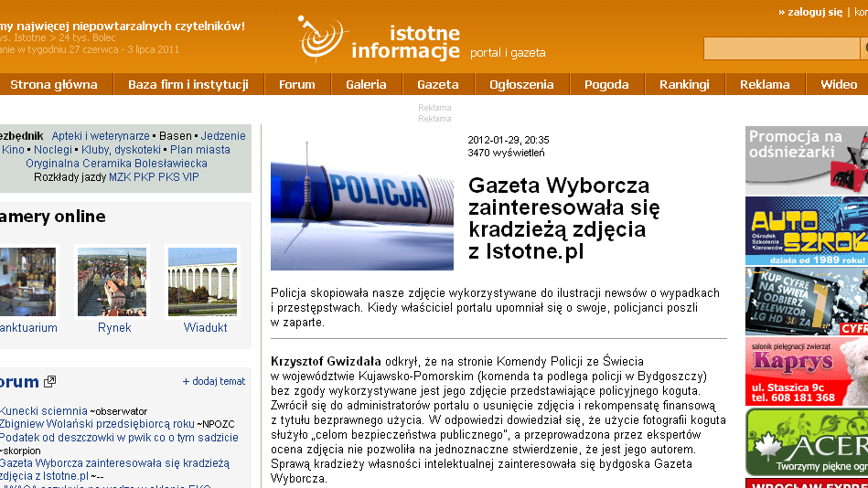Open Oryginalna Ceramika Bolesławiecka link
Screen dimensions: 868x488
pos(116,164)
